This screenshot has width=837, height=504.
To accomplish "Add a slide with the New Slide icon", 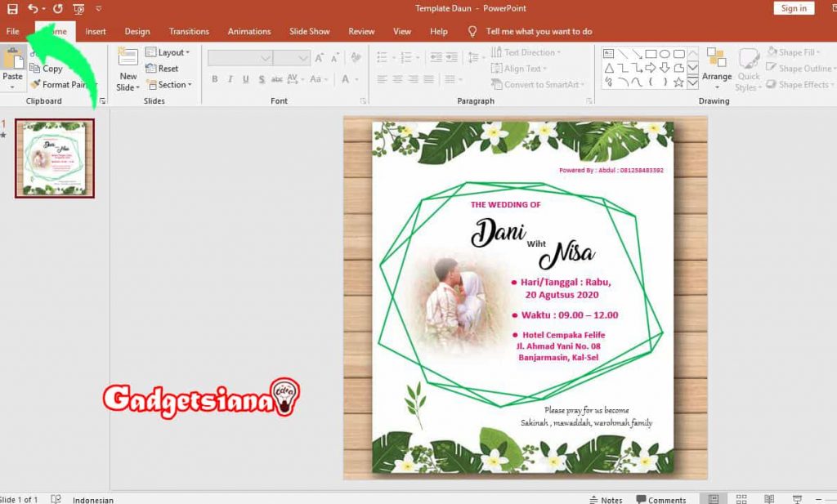I will tap(128, 56).
